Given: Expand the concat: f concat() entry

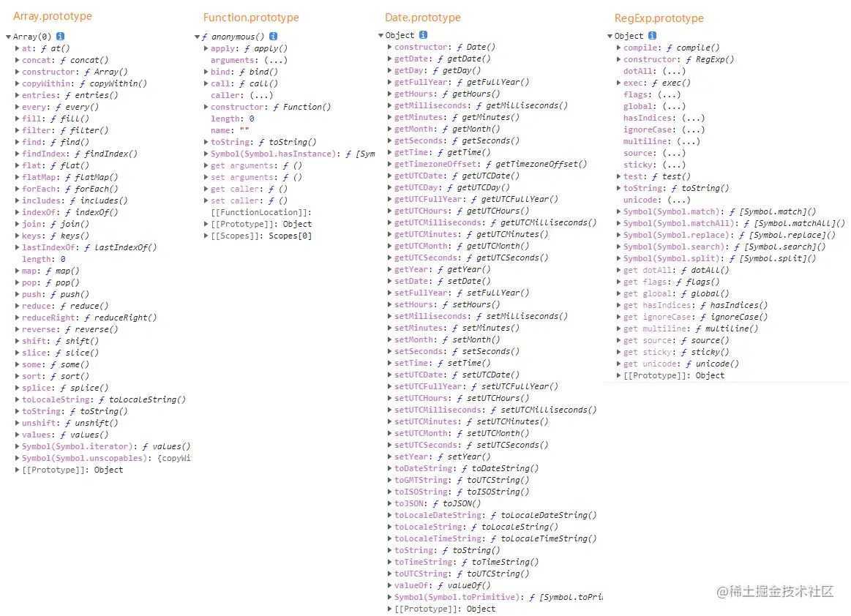Looking at the screenshot, I should pyautogui.click(x=18, y=60).
